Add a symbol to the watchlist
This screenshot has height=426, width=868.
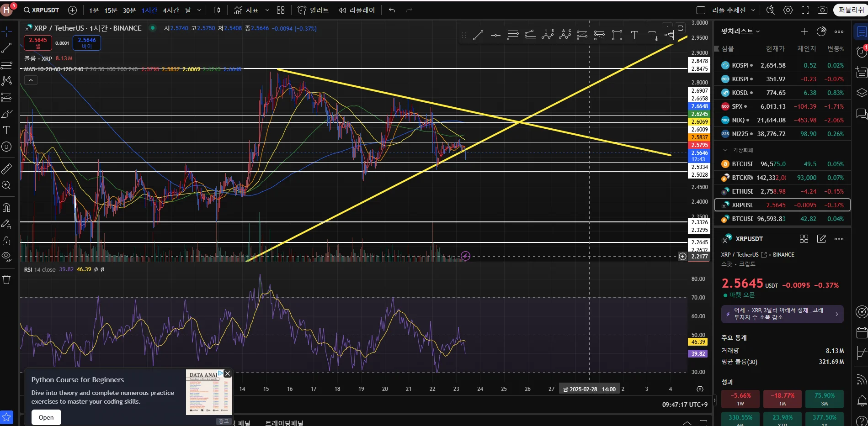click(x=804, y=31)
